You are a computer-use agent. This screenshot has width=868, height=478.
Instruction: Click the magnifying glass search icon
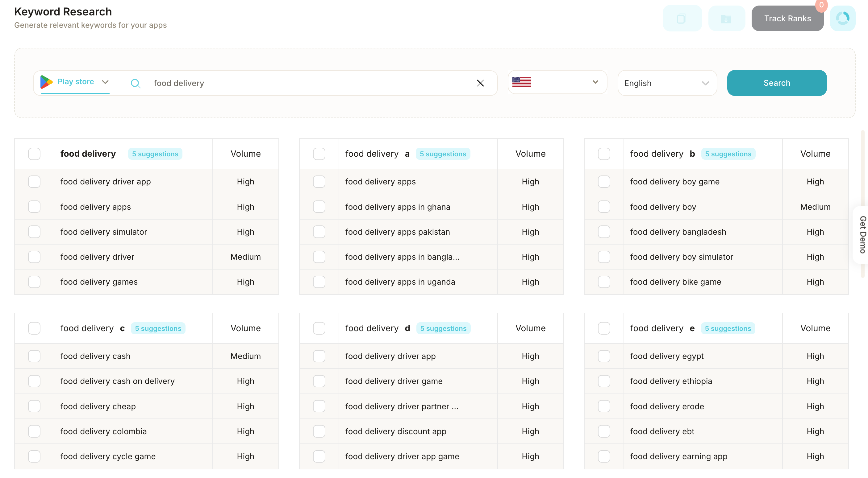pyautogui.click(x=135, y=83)
